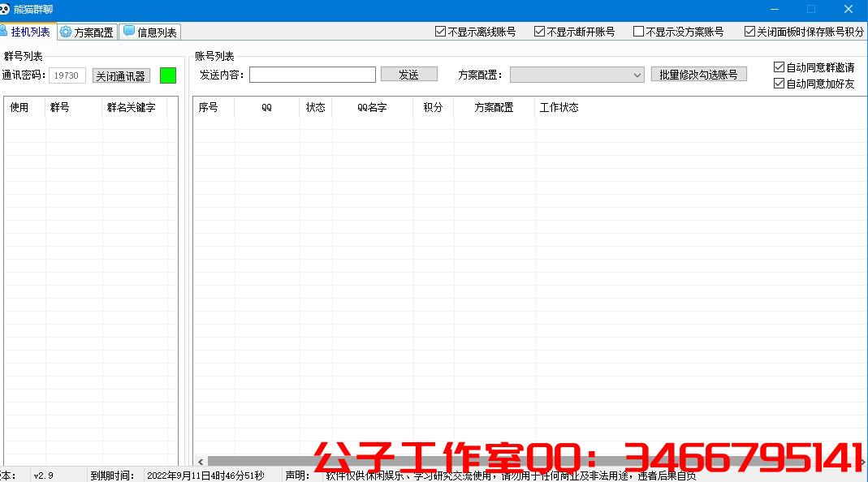Click the chat bubble icon on 信息列表 tab
Viewport: 868px width, 482px height.
(x=129, y=32)
